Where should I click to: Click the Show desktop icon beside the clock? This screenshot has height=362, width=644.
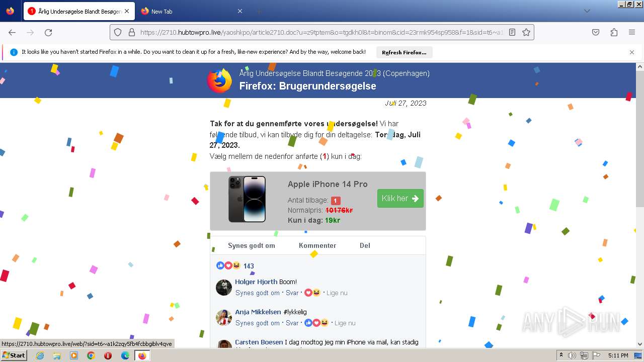click(x=638, y=355)
